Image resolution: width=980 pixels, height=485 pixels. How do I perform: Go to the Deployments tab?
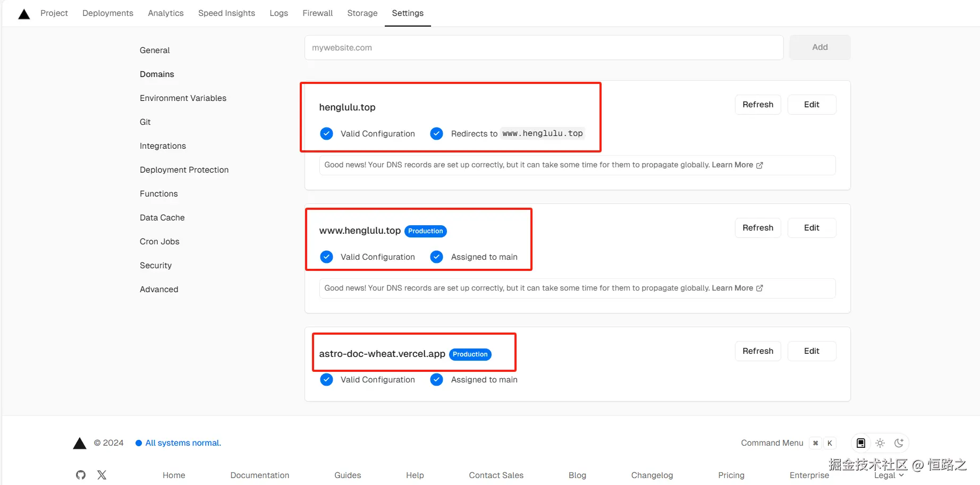coord(108,13)
